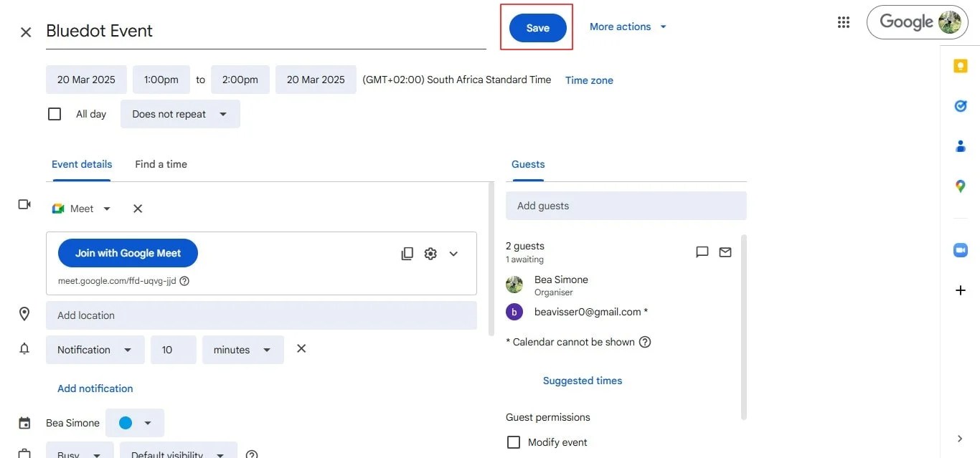Open Contacts icon in side panel
Image resolution: width=980 pixels, height=458 pixels.
coord(961,146)
